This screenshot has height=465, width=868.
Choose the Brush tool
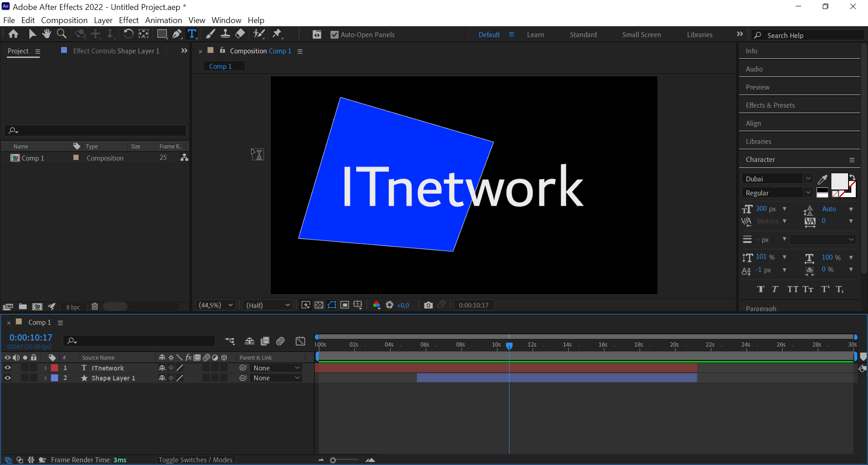tap(210, 33)
